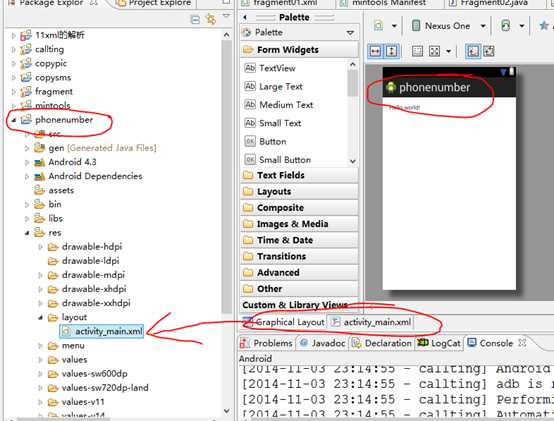
Task: Select values-sw600dp folder
Action: 94,374
